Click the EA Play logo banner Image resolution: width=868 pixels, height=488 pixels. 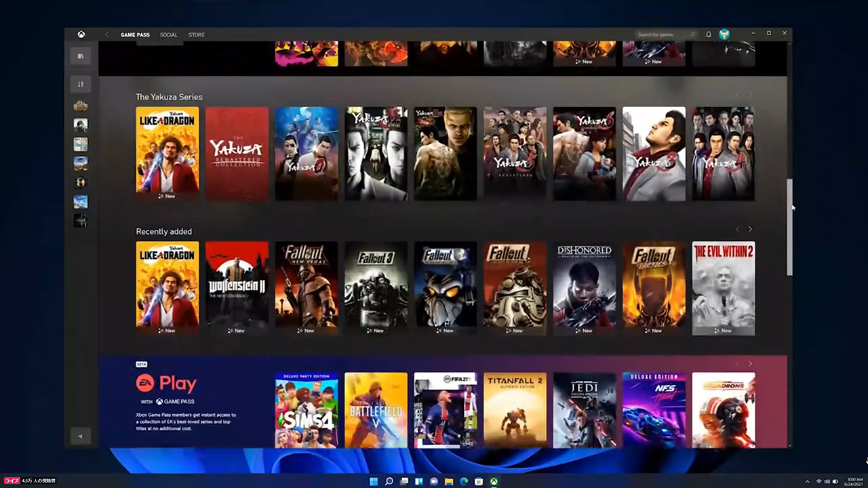click(x=166, y=384)
